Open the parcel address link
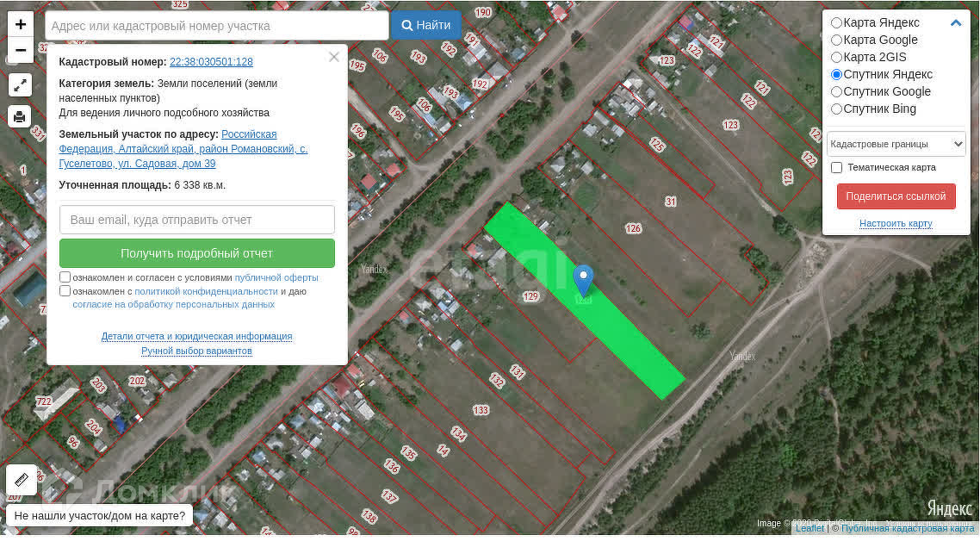This screenshot has width=980, height=541. point(183,149)
